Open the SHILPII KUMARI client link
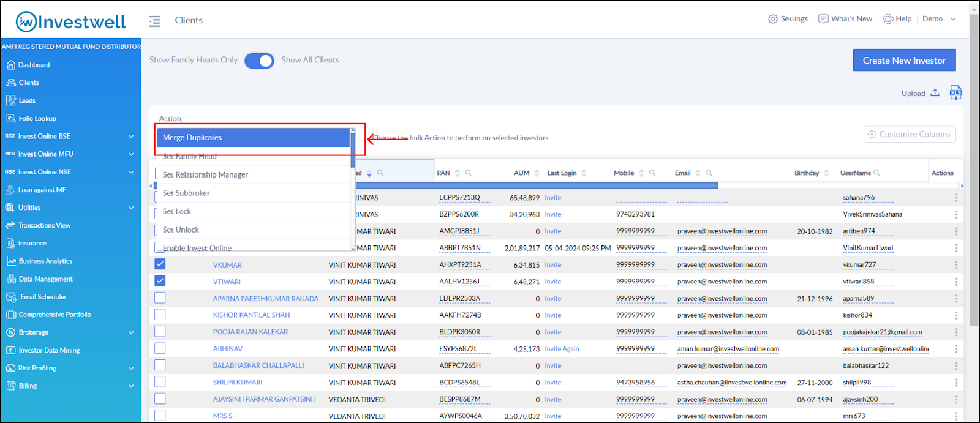 click(x=238, y=383)
